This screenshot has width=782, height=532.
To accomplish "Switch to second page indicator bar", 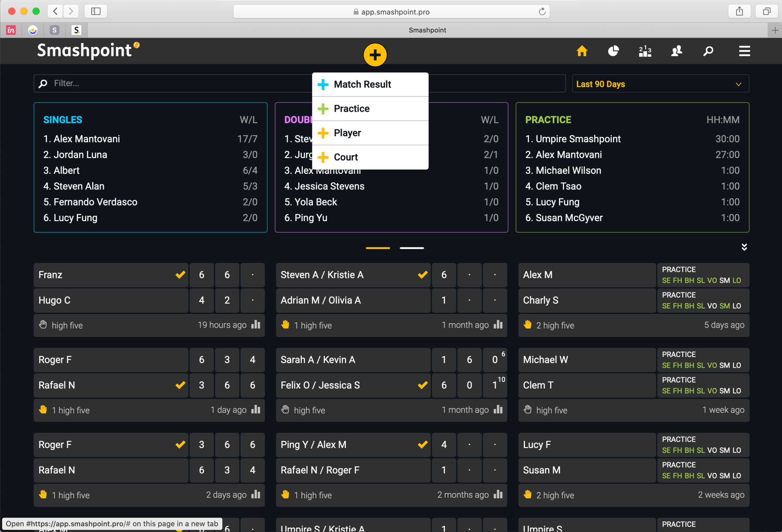I will 411,248.
